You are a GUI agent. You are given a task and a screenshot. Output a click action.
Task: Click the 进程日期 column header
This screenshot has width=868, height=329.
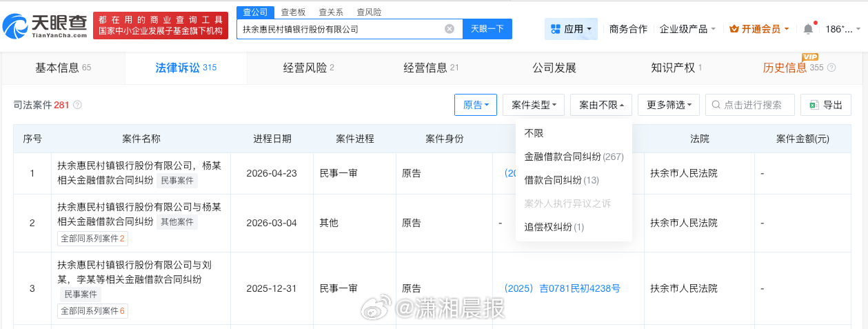coord(272,139)
